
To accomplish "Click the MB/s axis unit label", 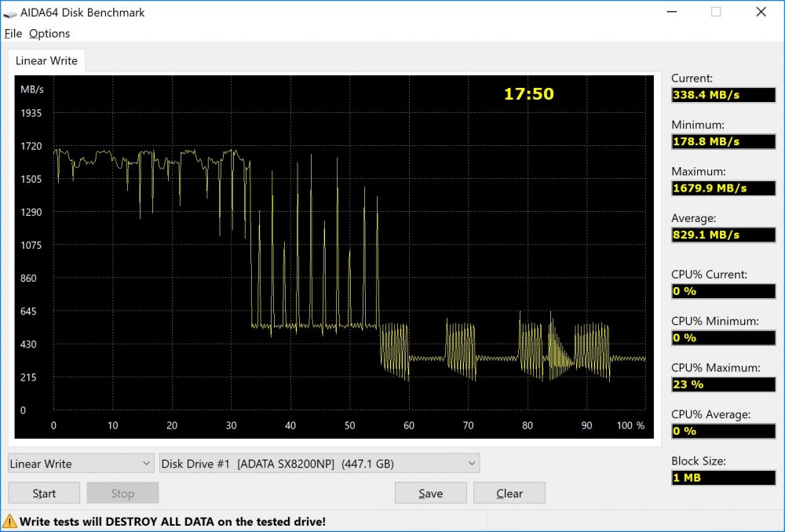I will (32, 89).
